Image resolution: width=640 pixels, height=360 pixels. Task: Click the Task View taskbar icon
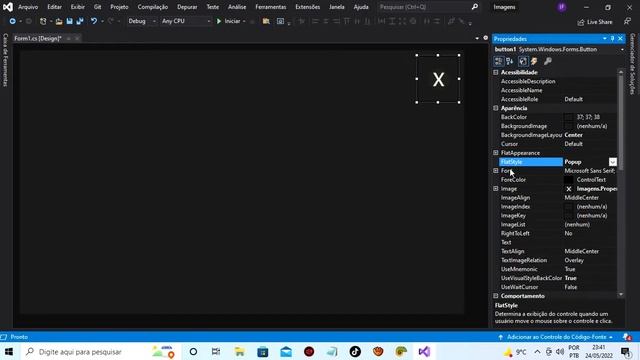coord(216,351)
